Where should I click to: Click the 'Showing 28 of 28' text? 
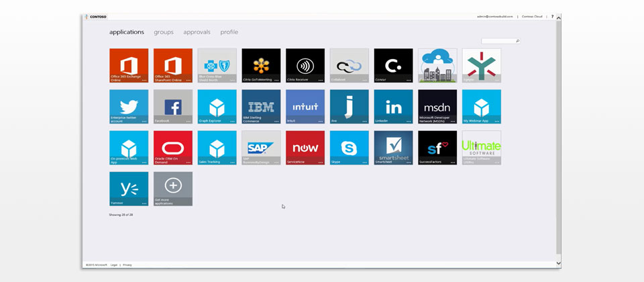(x=121, y=215)
